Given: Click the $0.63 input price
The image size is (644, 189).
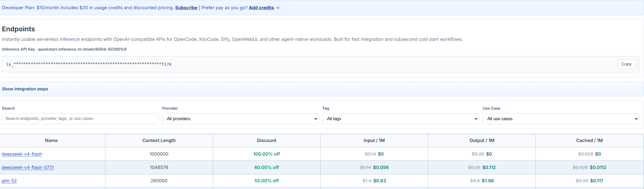Looking at the screenshot, I should click(x=380, y=181).
